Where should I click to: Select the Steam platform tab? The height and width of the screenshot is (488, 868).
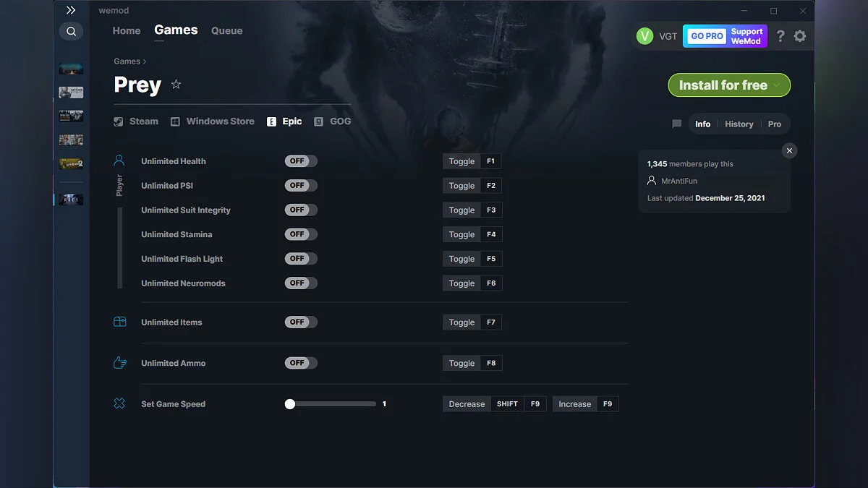click(x=136, y=121)
